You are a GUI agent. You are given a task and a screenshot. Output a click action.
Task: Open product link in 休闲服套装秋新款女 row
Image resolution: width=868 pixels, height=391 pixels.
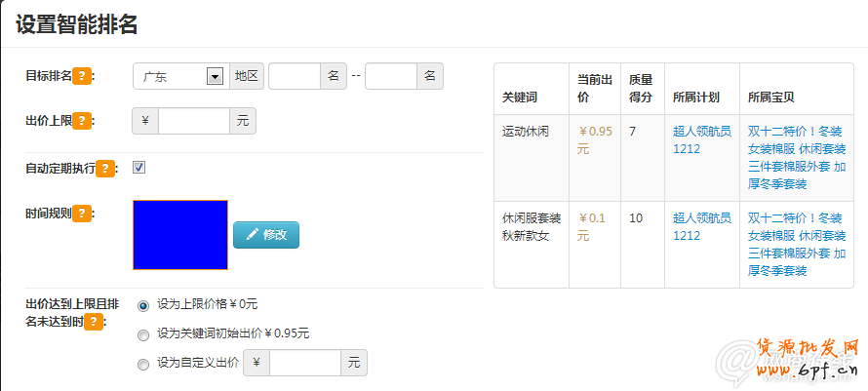coord(796,244)
